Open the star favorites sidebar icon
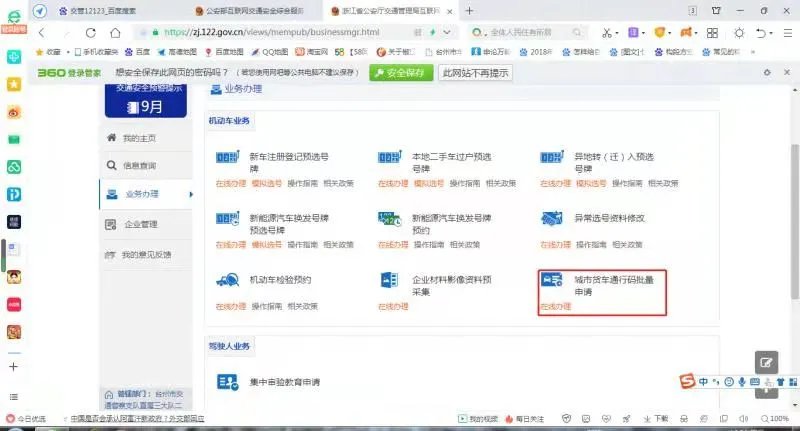This screenshot has width=800, height=431. [x=14, y=84]
